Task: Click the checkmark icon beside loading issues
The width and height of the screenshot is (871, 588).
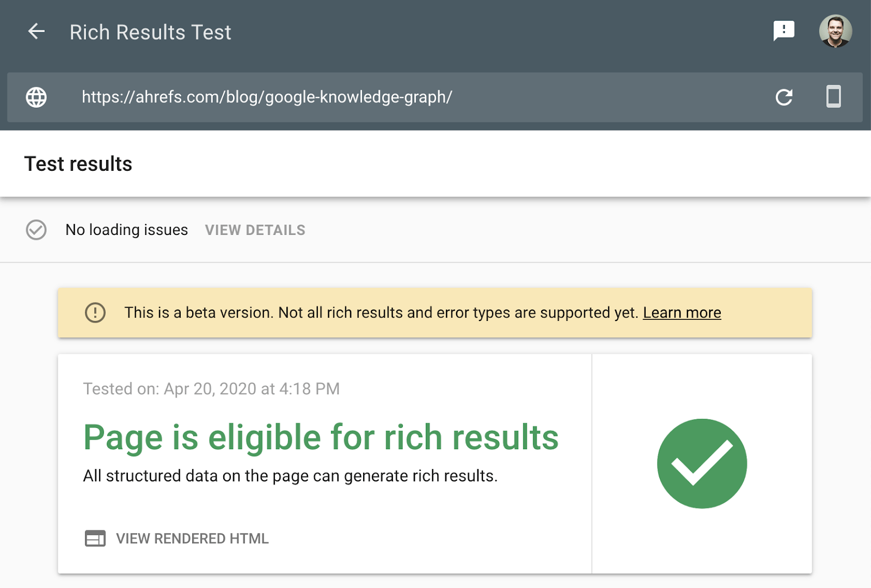Action: pos(36,230)
